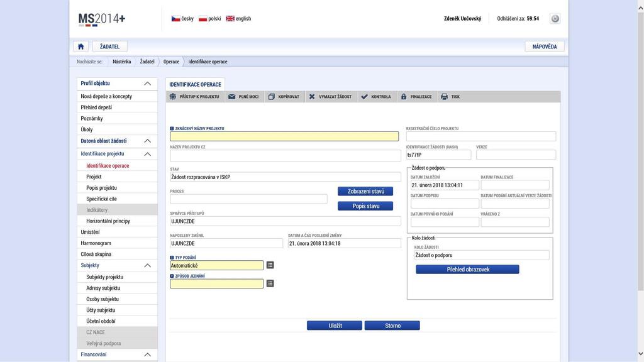The width and height of the screenshot is (644, 362).
Task: Switch language to polski flag
Action: tap(203, 18)
